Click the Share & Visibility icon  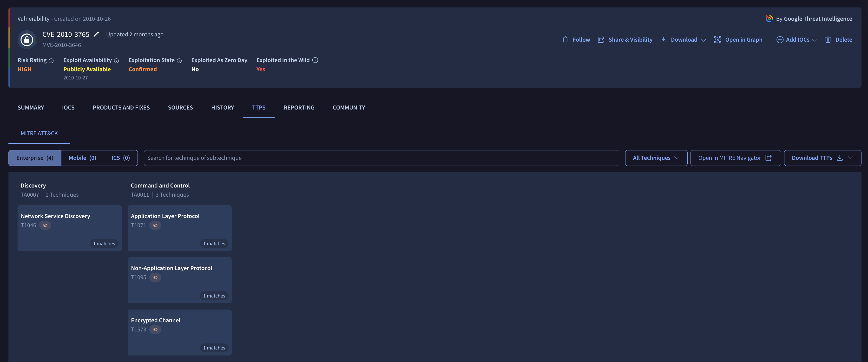(x=601, y=40)
